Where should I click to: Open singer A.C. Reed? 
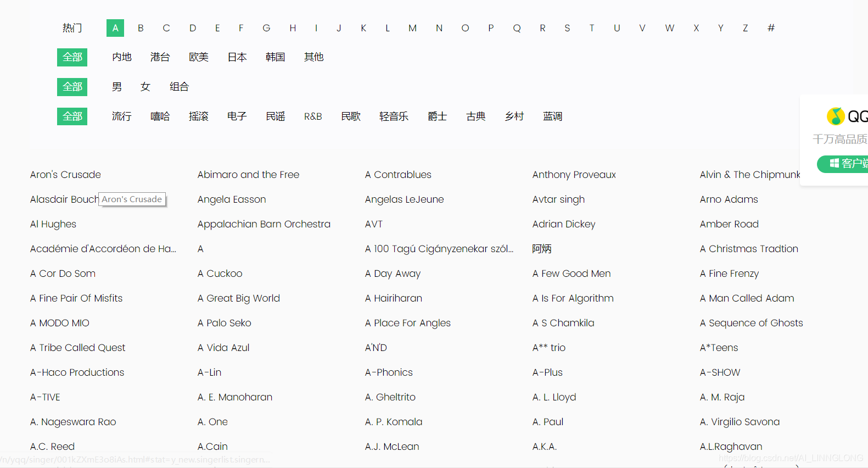coord(52,447)
